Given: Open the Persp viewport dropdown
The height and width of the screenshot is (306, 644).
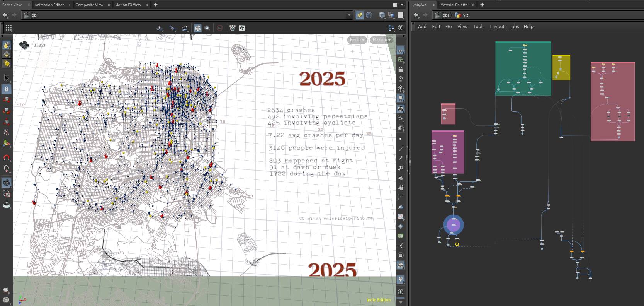Looking at the screenshot, I should pyautogui.click(x=357, y=40).
